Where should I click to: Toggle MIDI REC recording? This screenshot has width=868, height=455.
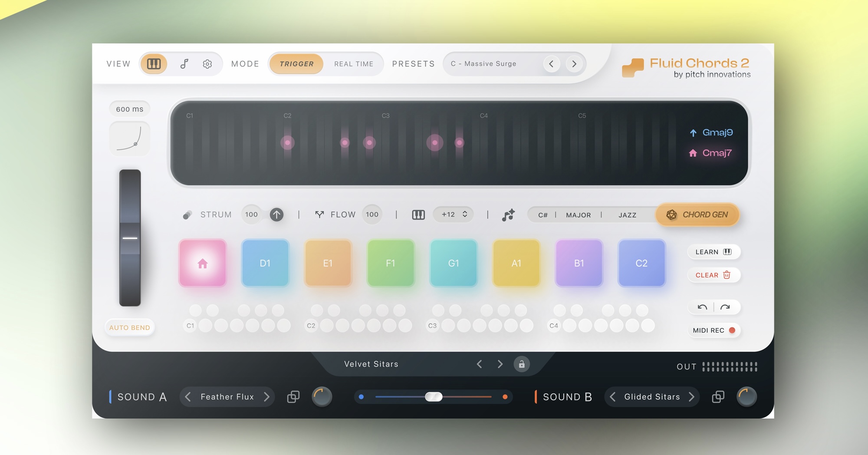click(713, 330)
